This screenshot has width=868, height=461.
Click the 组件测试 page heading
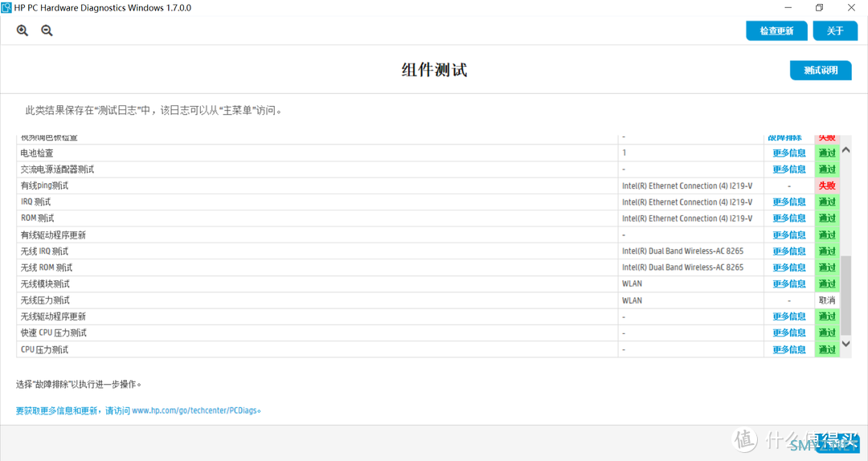click(434, 70)
